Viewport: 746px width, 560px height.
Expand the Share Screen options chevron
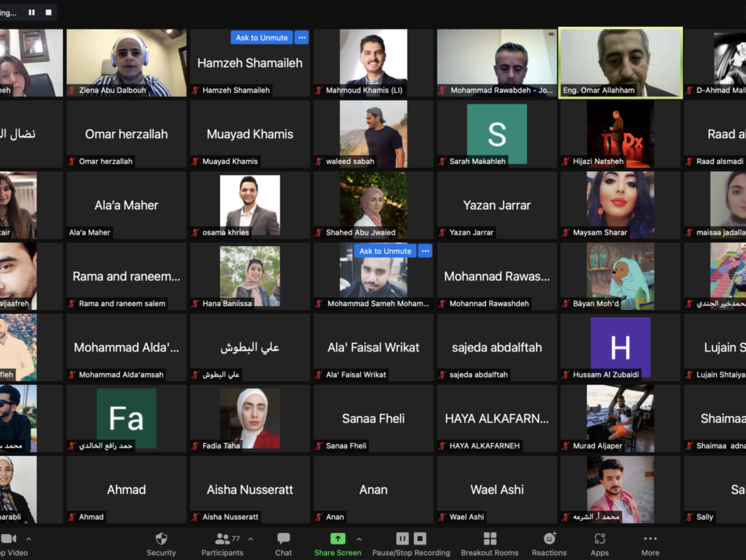coord(359,539)
